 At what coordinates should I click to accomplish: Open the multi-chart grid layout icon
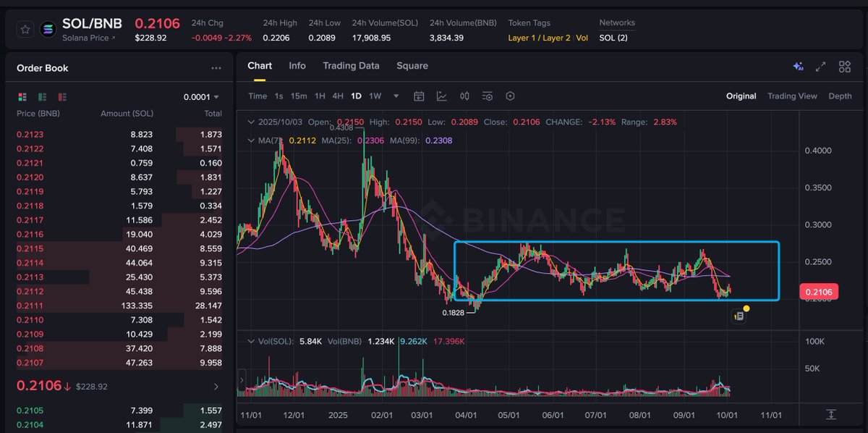[845, 67]
